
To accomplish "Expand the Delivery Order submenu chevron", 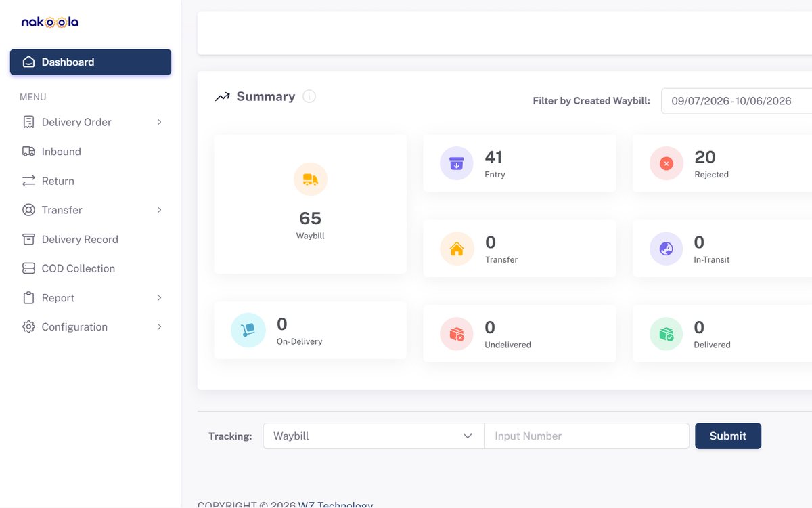I will [x=159, y=122].
